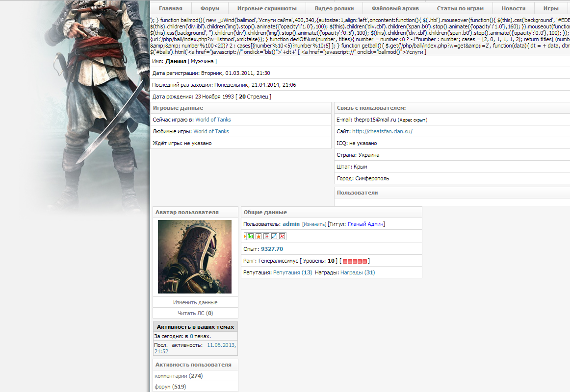Screen dimensions: 570x392
Task: Click the Читать ЛС (0) button
Action: tap(195, 313)
